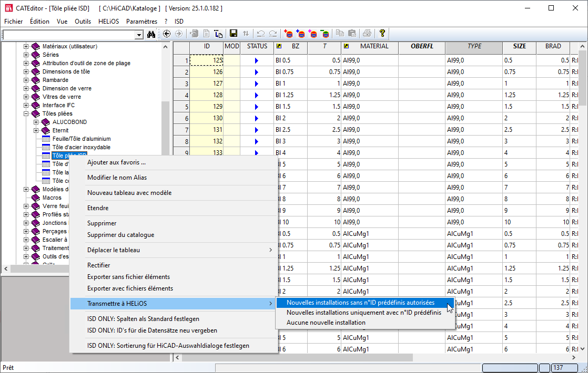This screenshot has height=373, width=588.
Task: Expand the Séries tree node
Action: [26, 55]
